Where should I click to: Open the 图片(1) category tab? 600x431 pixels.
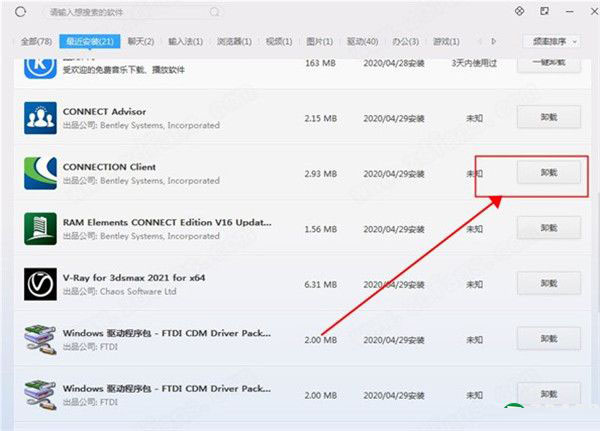[x=320, y=41]
